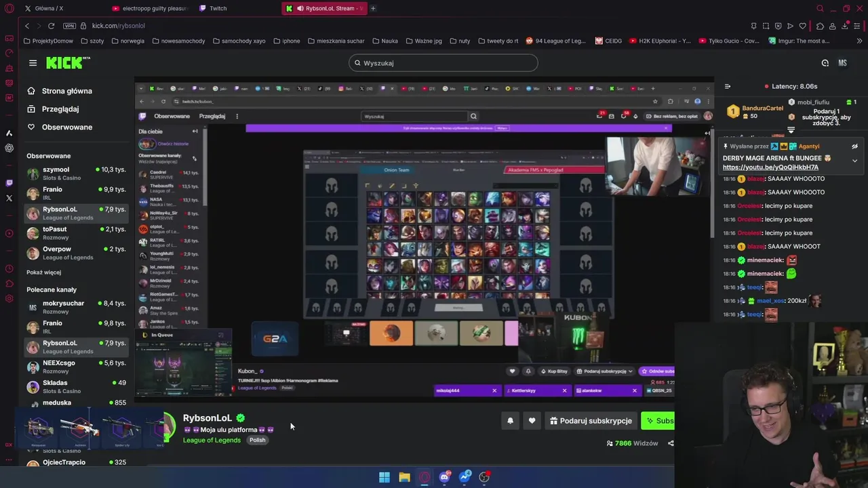This screenshot has width=868, height=488.
Task: Click the share icon near viewer count
Action: 671,443
